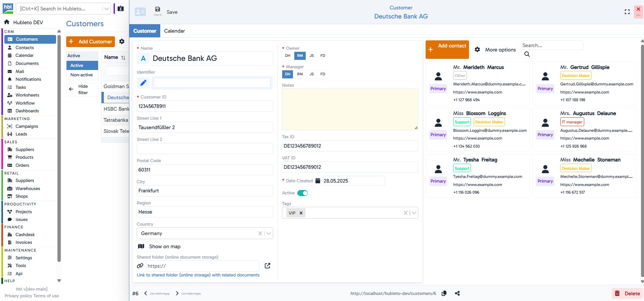Click the gear icon next to Add Customer
Image resolution: width=644 pixels, height=301 pixels.
tap(122, 41)
